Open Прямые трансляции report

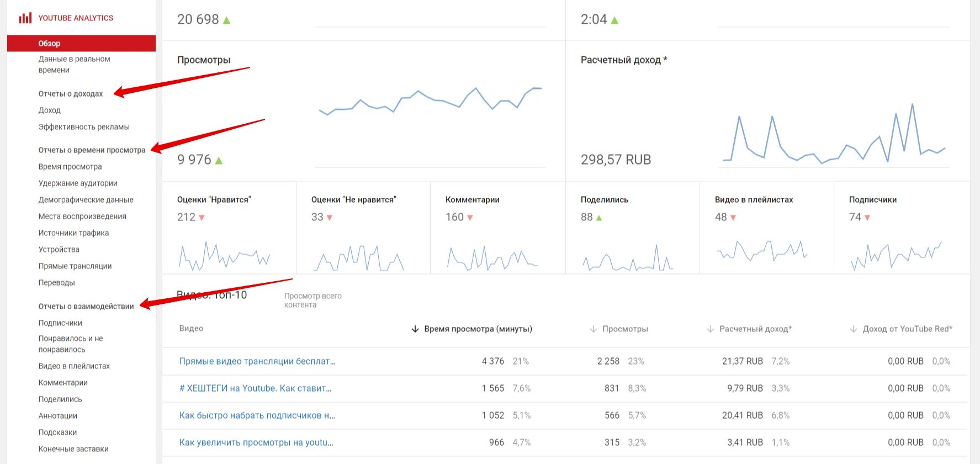pyautogui.click(x=75, y=266)
